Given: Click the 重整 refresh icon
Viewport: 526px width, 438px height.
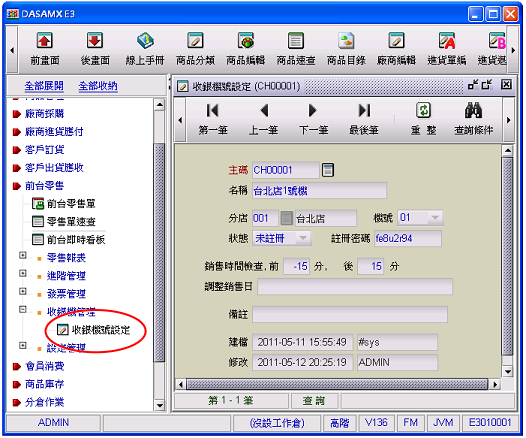Looking at the screenshot, I should 423,110.
